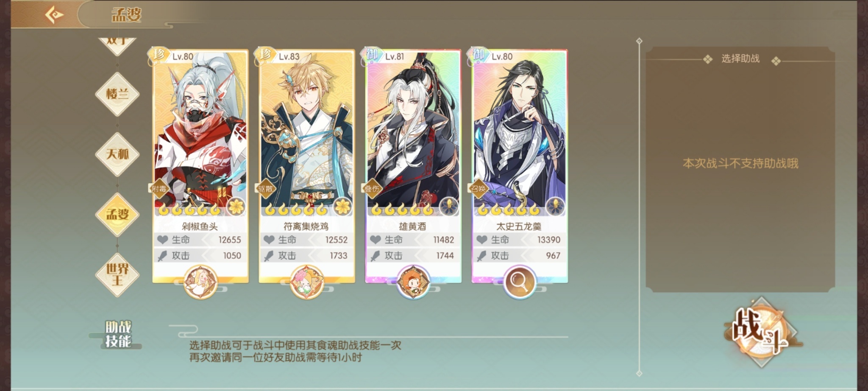
Task: Tap the 召唤 tag on 太史五龙羹 card
Action: (478, 189)
